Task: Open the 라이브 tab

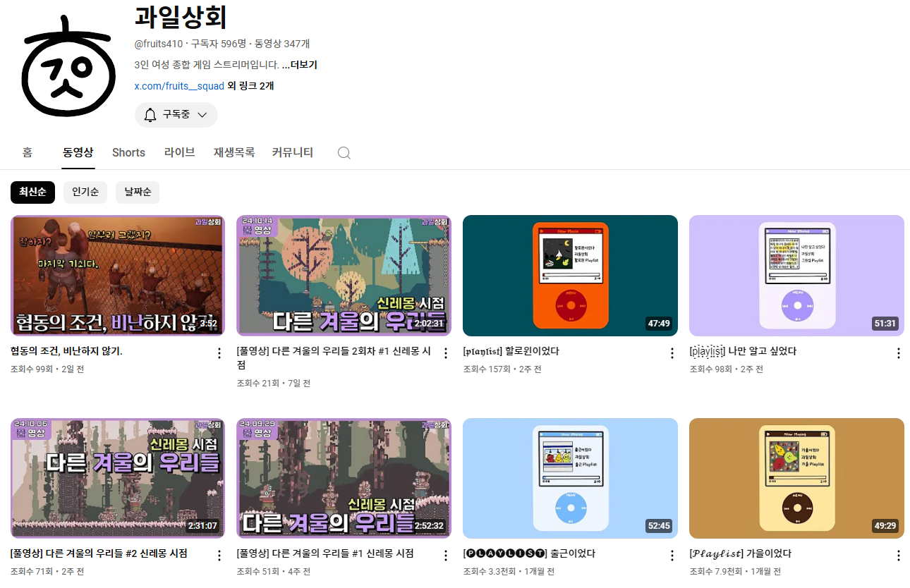Action: coord(179,152)
